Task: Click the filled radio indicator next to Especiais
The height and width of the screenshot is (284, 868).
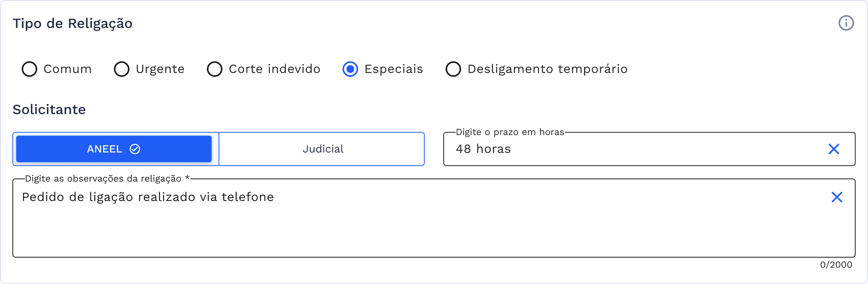Action: coord(350,69)
